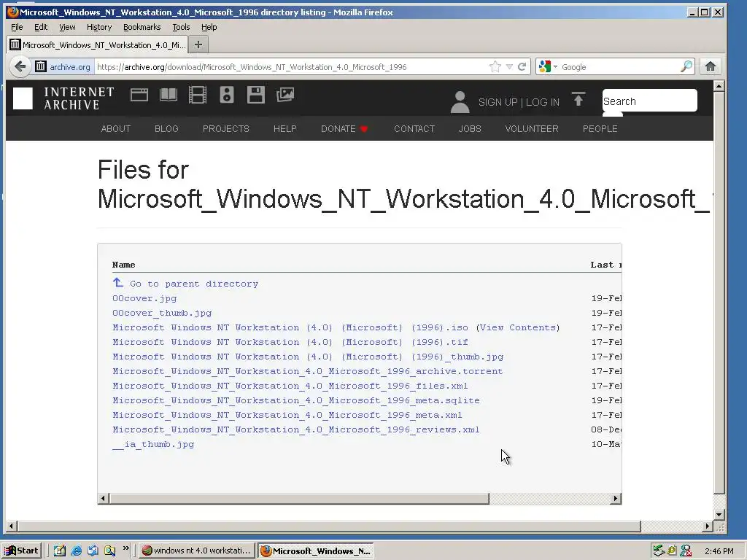747x560 pixels.
Task: Click the address bar URL field
Action: (x=290, y=66)
